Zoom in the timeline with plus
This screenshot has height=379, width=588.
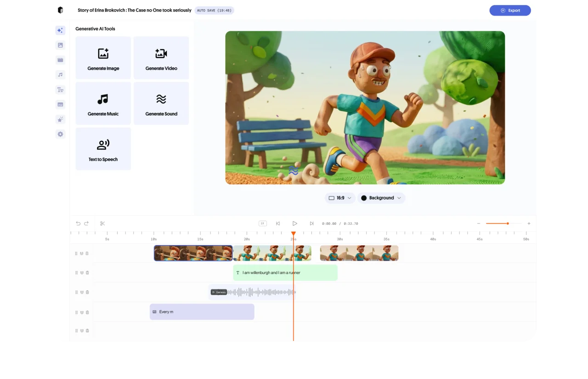point(529,223)
